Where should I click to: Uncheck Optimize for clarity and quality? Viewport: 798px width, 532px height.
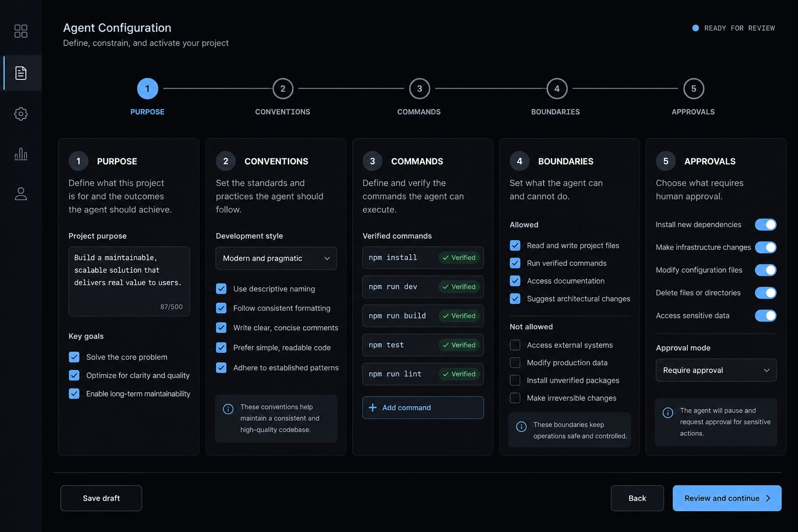pos(74,375)
